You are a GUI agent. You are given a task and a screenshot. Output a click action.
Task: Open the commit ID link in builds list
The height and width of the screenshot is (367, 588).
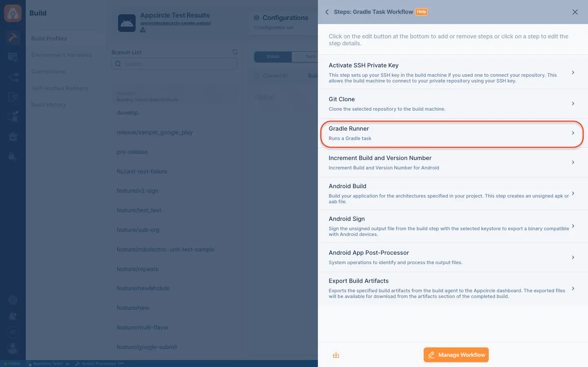264,97
